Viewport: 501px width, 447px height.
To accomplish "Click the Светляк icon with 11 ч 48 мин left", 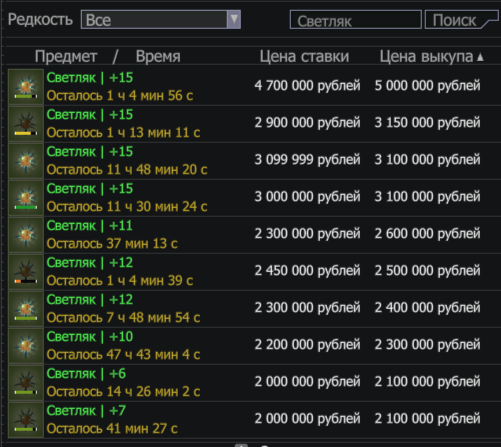I will (x=26, y=161).
